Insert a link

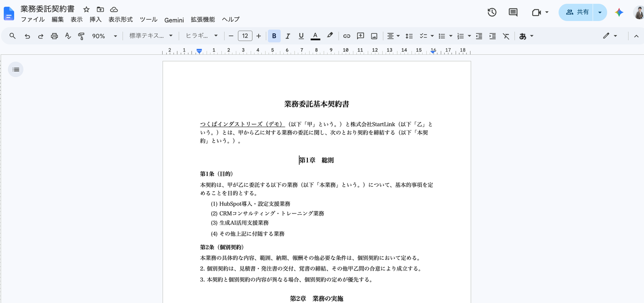click(347, 36)
